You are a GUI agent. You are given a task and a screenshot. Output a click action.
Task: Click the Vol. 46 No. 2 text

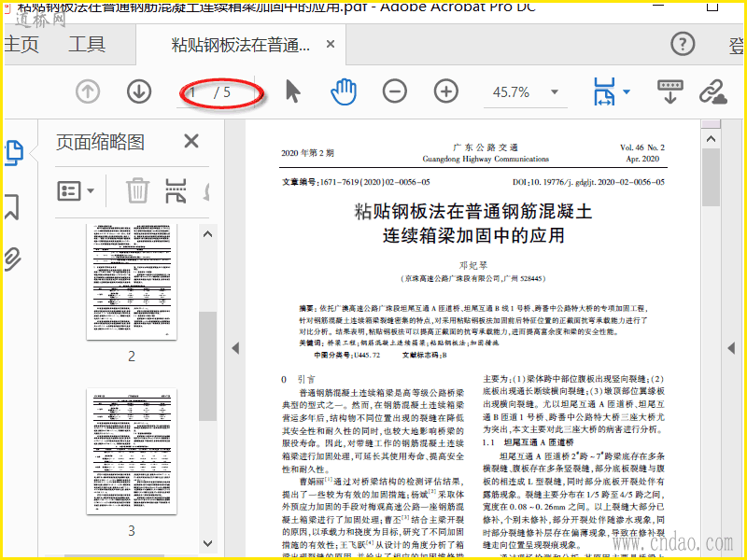click(x=642, y=147)
